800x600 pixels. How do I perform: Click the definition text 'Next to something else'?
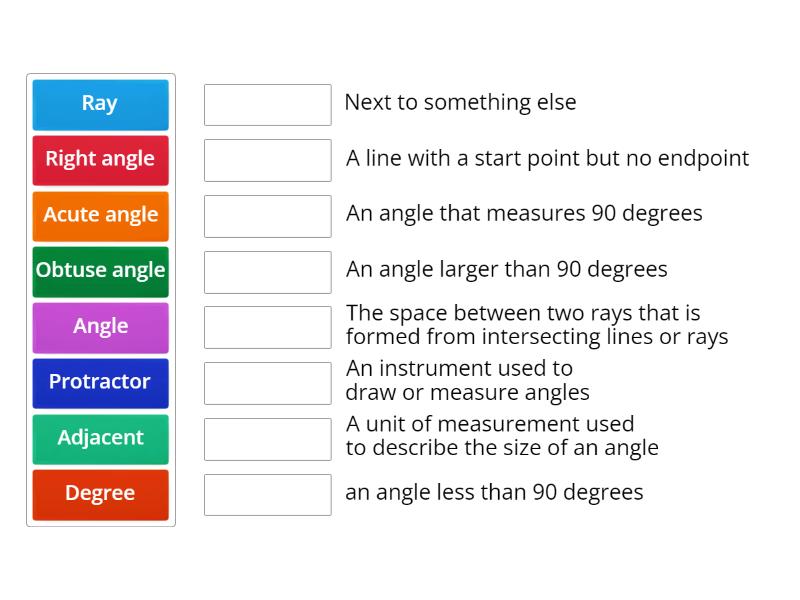pos(462,102)
